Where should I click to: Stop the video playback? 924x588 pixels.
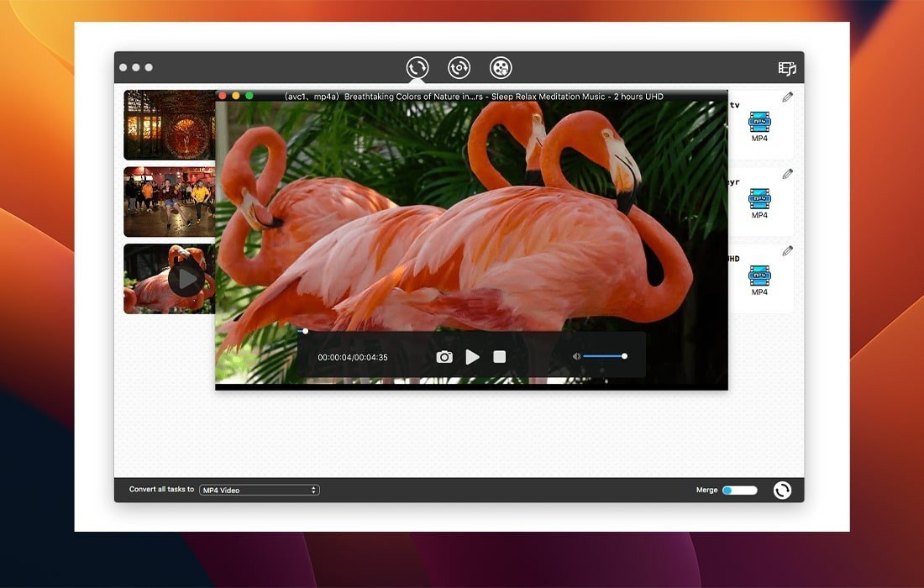coord(500,357)
